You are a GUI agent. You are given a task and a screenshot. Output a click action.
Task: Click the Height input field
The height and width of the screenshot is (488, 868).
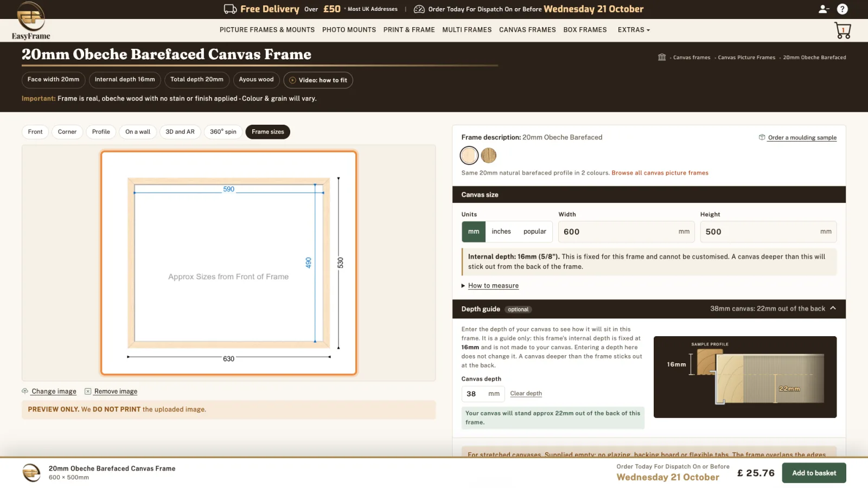[768, 232]
